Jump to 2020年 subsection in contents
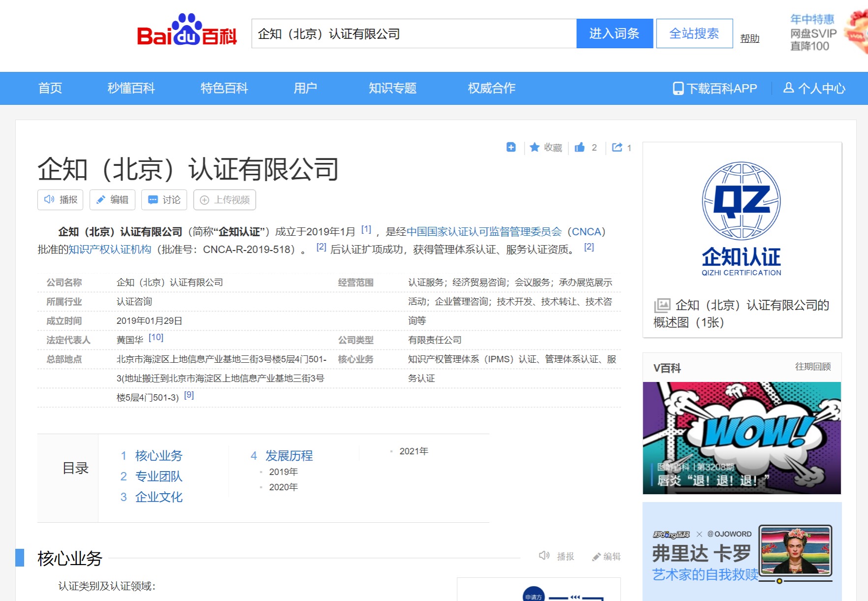The height and width of the screenshot is (601, 868). [283, 487]
